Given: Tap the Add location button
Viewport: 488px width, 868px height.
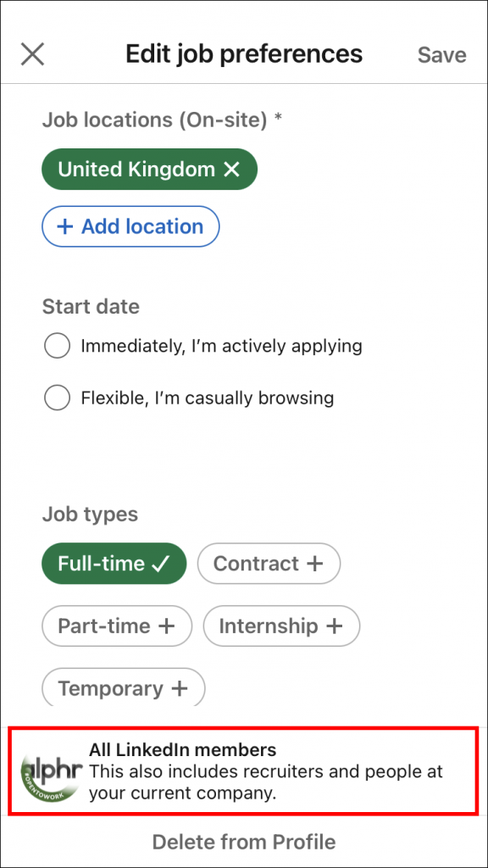Looking at the screenshot, I should 130,226.
